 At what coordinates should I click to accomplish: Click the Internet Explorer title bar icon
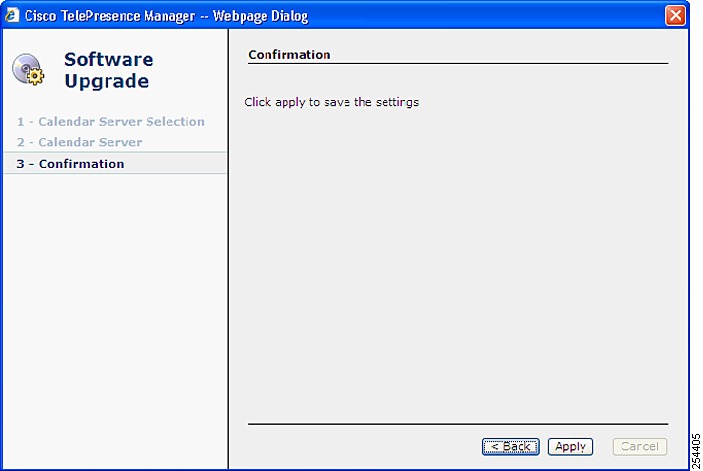[12, 15]
